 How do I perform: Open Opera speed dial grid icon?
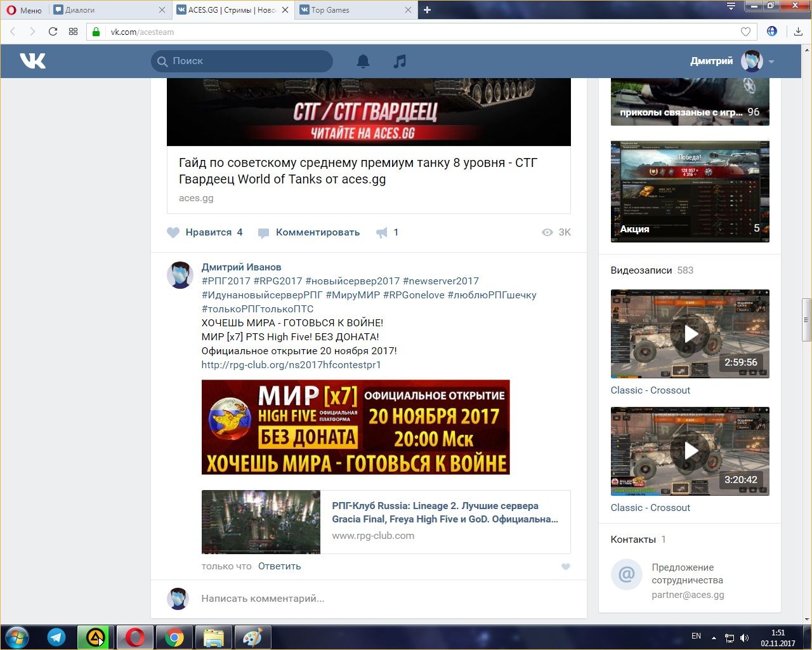pyautogui.click(x=73, y=32)
